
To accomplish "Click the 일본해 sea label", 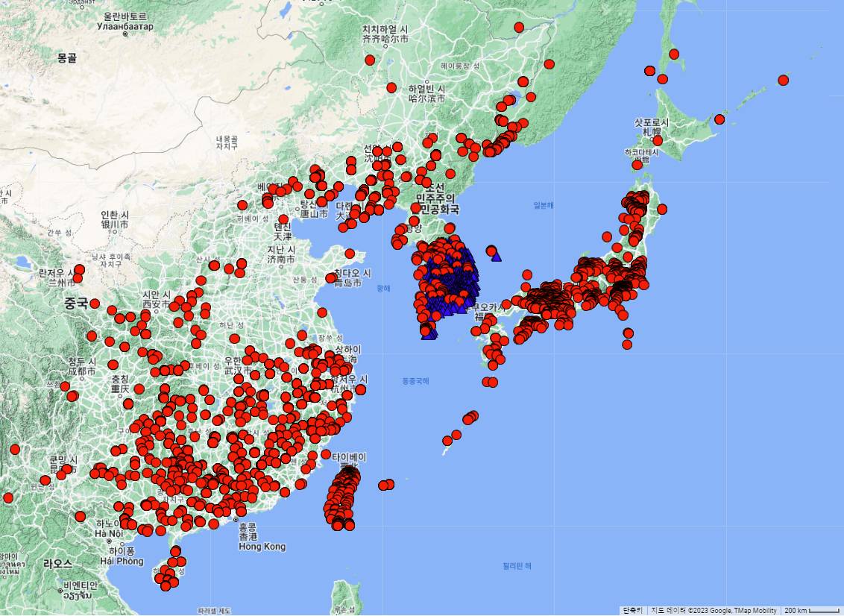I will tap(544, 205).
